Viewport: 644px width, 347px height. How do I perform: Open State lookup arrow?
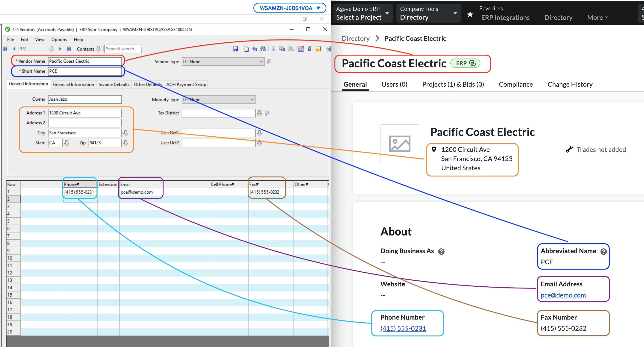[x=67, y=143]
